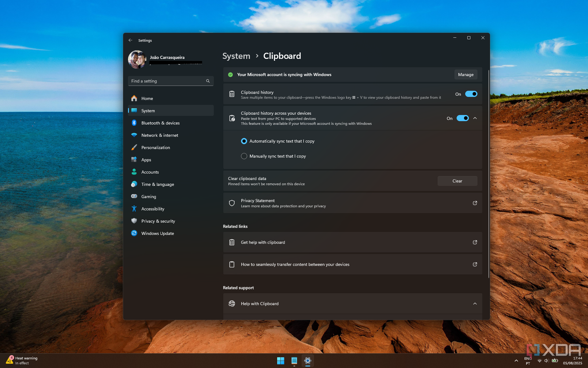Click the Clear clipboard data button
The width and height of the screenshot is (588, 368).
pyautogui.click(x=457, y=181)
